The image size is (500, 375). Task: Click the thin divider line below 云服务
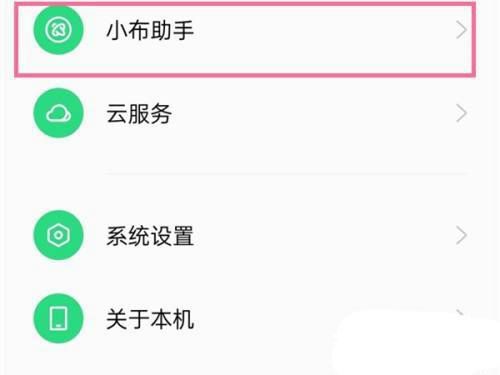[287, 173]
